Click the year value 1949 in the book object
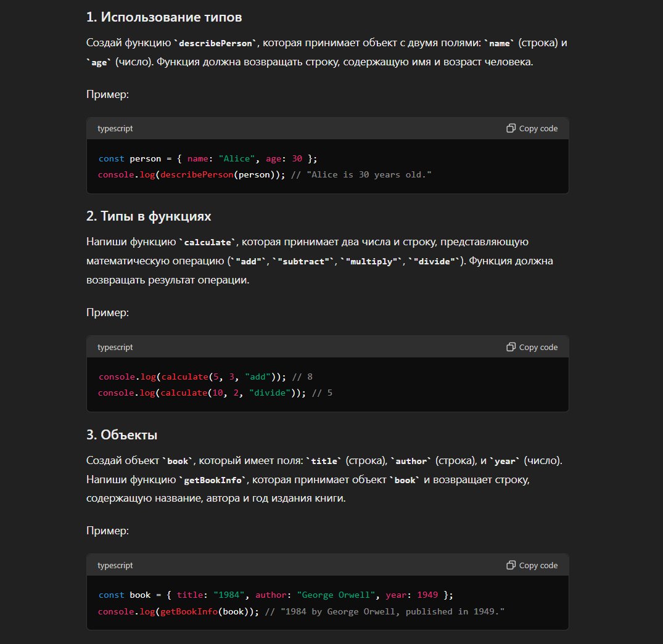Viewport: 663px width, 644px height. click(427, 595)
